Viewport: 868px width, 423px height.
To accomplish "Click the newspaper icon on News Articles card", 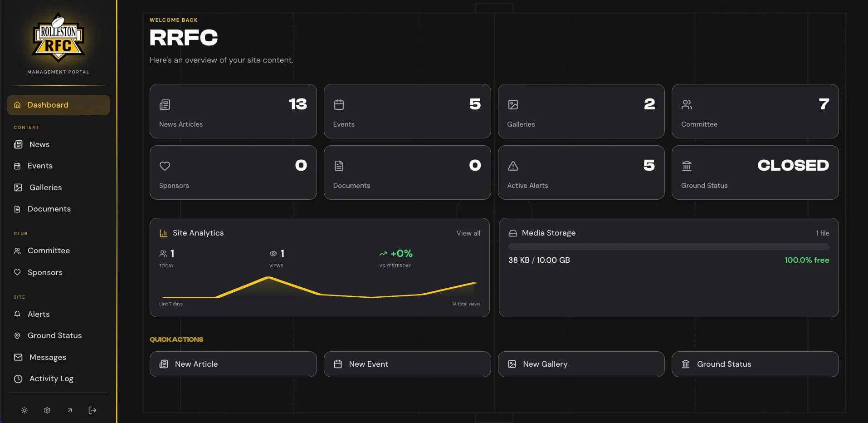I will tap(165, 105).
